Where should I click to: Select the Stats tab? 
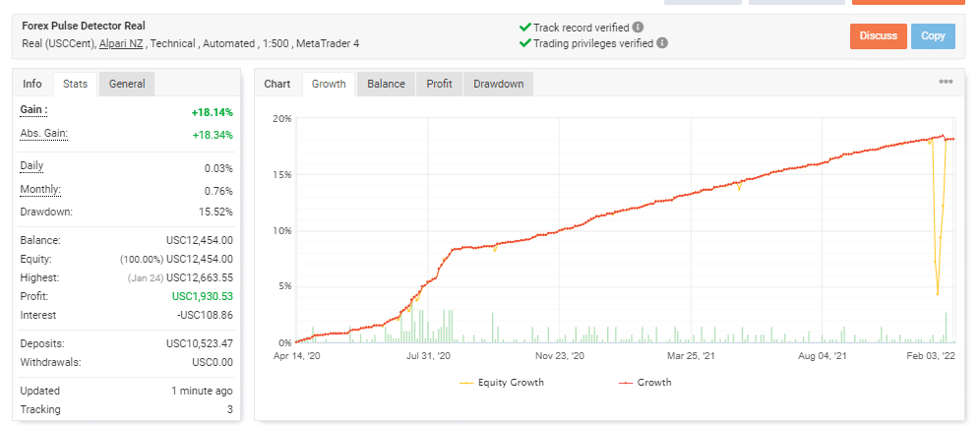click(76, 84)
